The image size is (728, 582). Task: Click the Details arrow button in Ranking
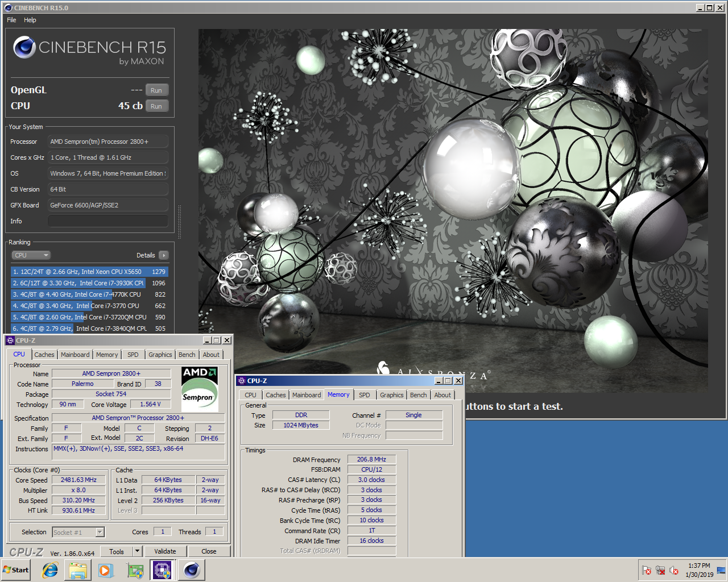point(164,255)
